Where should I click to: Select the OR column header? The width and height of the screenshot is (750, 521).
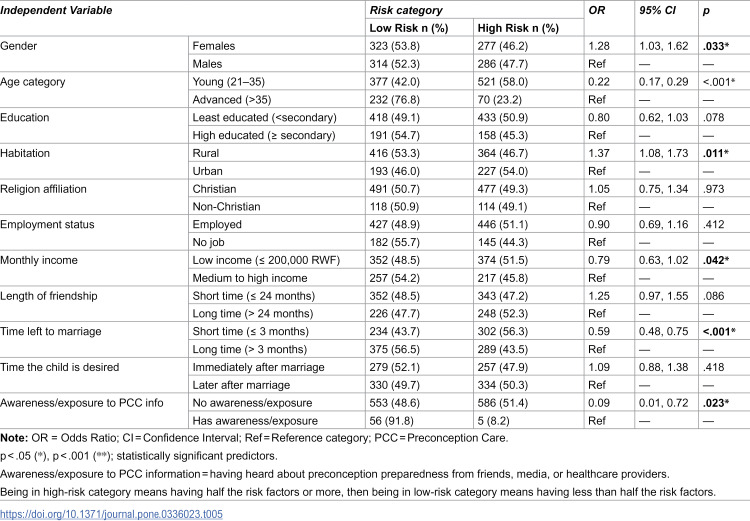point(596,10)
